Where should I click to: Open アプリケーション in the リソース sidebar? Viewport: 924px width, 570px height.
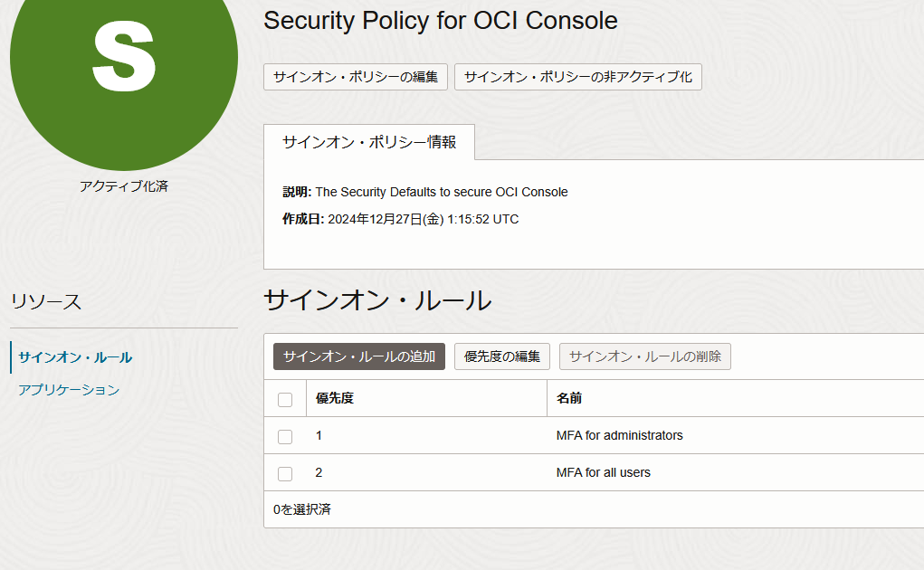click(x=69, y=390)
